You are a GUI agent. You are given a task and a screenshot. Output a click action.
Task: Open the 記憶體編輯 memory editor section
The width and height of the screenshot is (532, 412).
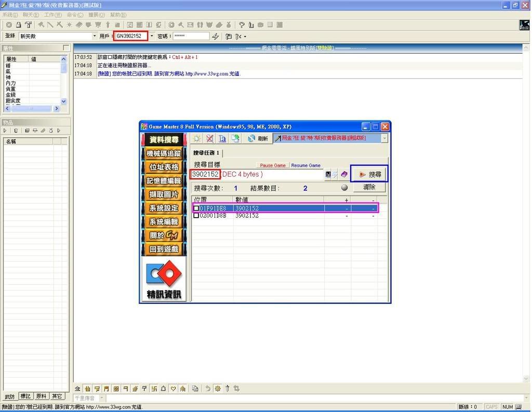click(x=164, y=181)
